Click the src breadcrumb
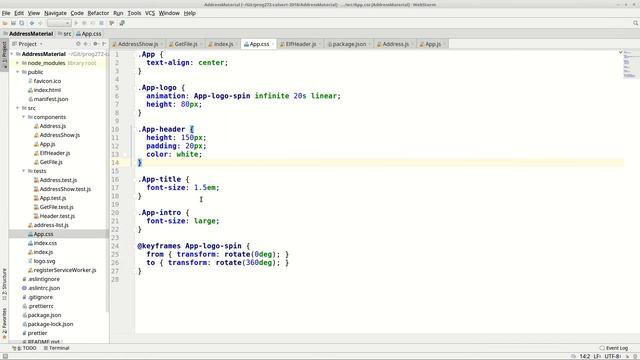The image size is (640, 360). [64, 34]
